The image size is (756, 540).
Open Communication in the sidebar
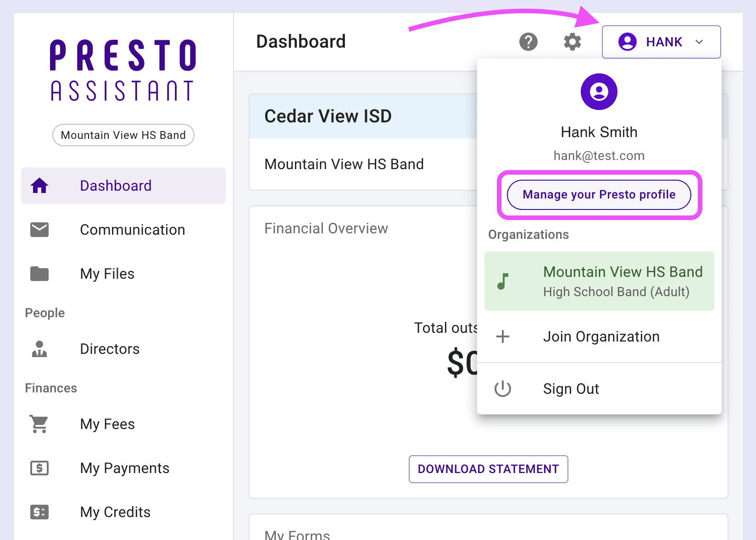123,230
